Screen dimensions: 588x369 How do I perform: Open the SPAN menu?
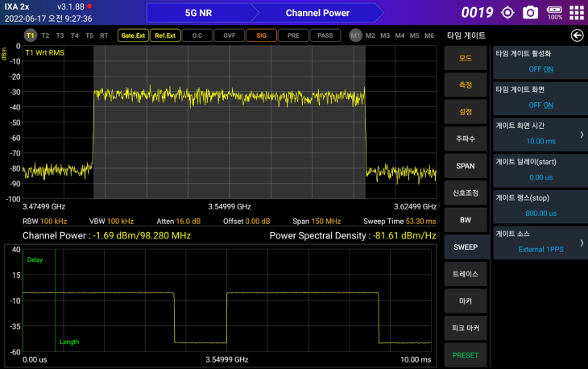coord(466,166)
